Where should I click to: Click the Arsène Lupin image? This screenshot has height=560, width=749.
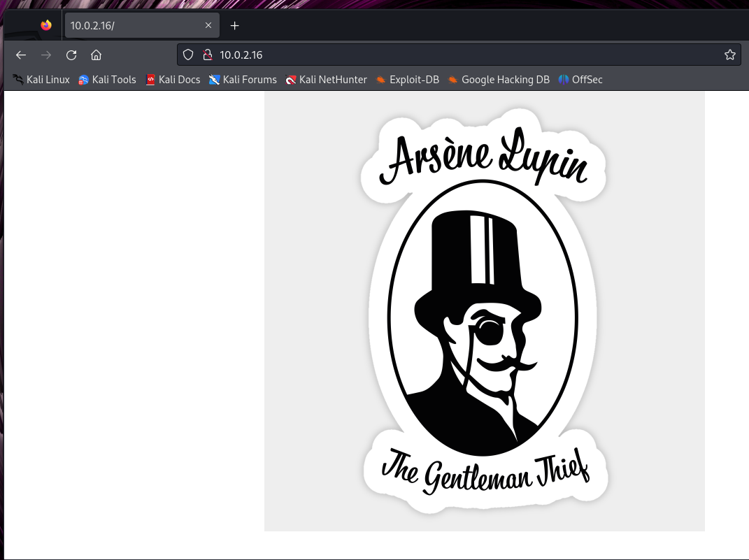485,311
